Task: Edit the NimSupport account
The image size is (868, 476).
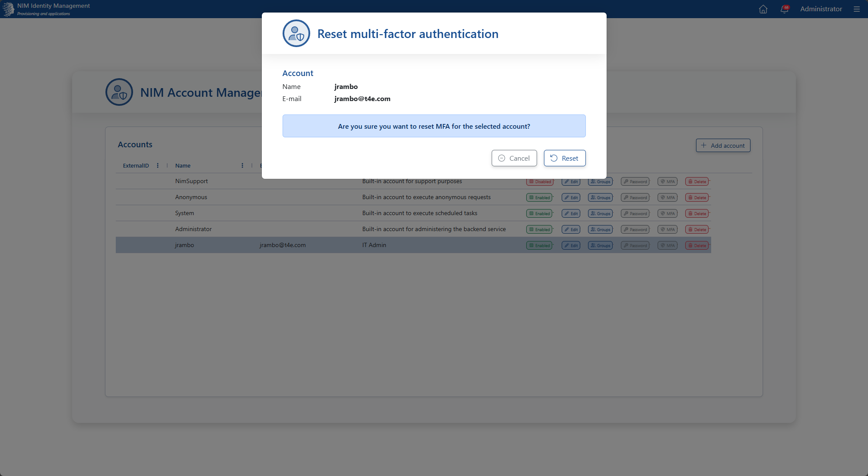Action: tap(571, 181)
